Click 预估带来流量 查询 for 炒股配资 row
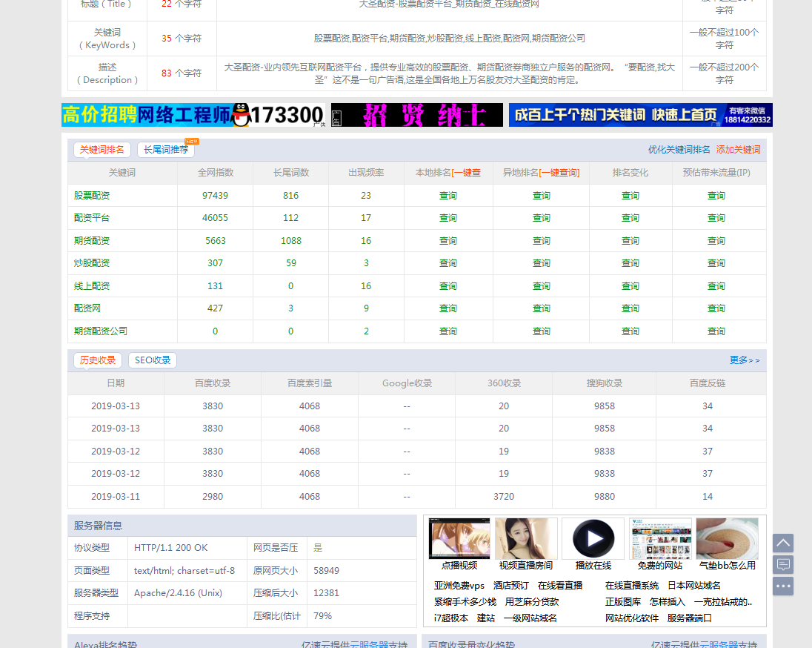The image size is (812, 648). tap(716, 262)
